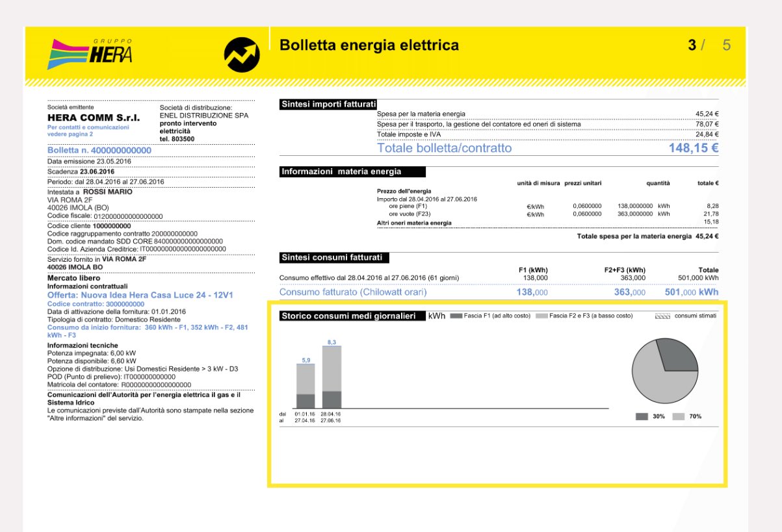Click the Totale bolletta/contratto 148,15 € amount
The width and height of the screenshot is (782, 532).
[693, 148]
